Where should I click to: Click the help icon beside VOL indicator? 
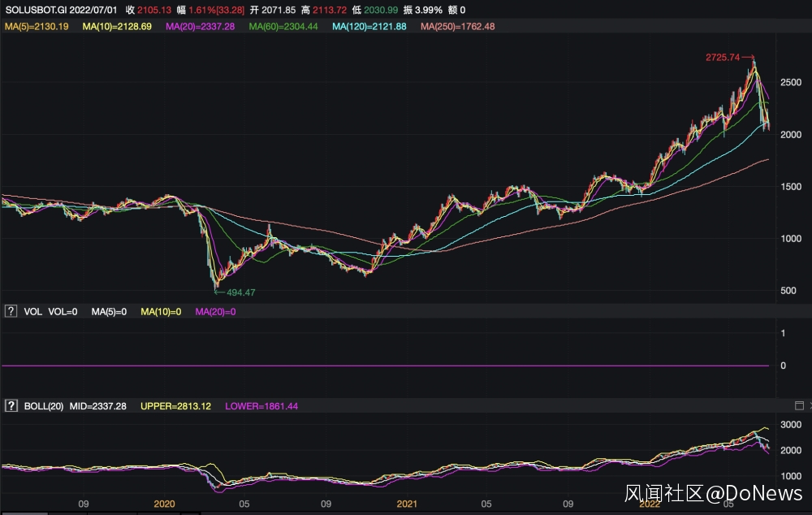click(x=11, y=311)
